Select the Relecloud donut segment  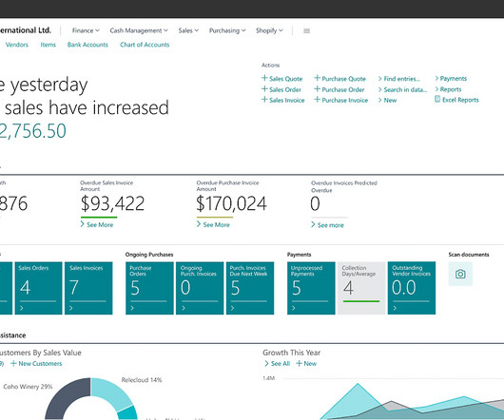pos(112,393)
